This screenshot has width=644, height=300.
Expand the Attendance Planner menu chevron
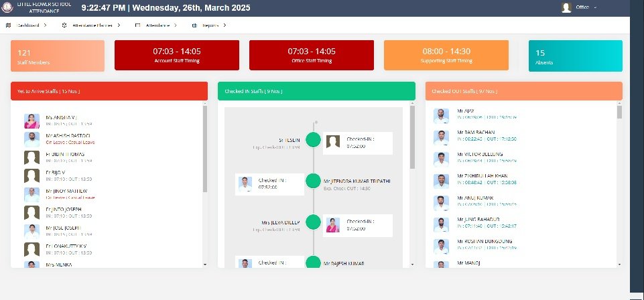(119, 25)
